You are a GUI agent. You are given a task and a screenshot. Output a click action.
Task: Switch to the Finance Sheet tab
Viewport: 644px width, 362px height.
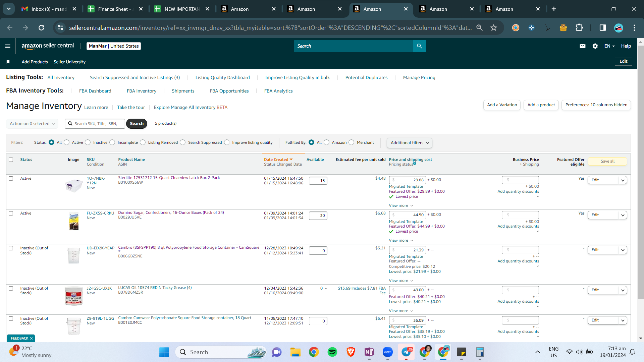point(115,9)
